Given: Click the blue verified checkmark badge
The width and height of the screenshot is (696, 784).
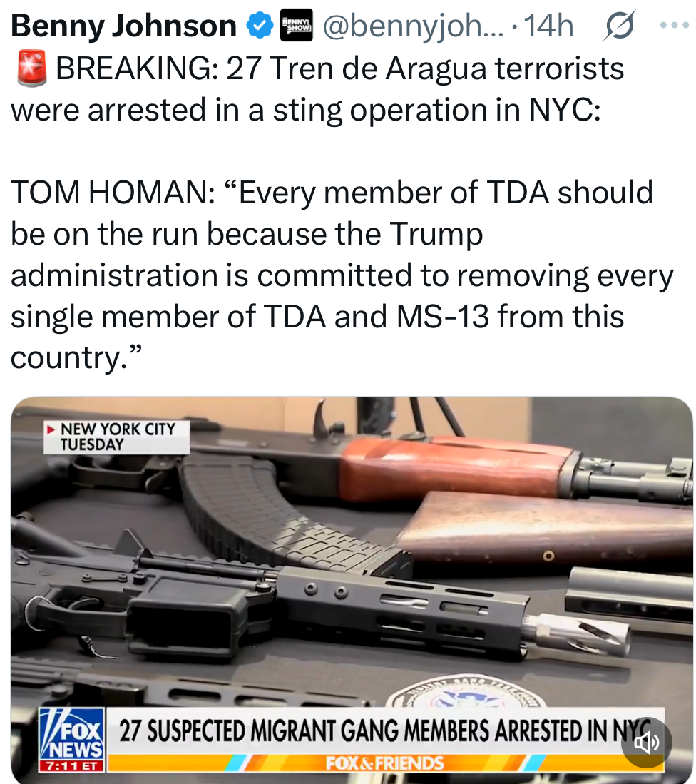Looking at the screenshot, I should point(260,26).
